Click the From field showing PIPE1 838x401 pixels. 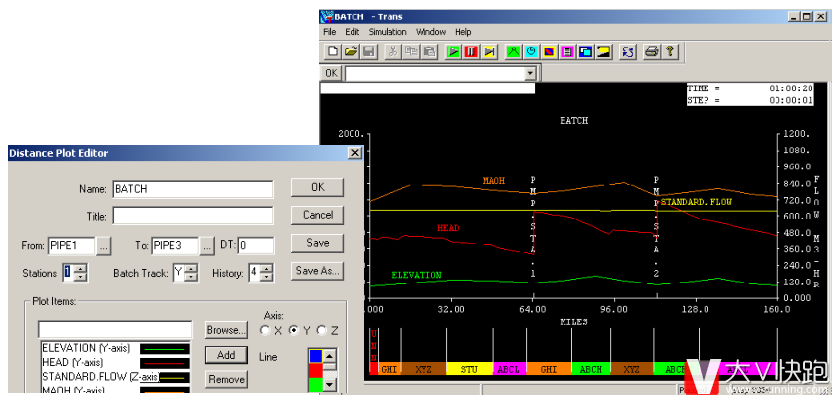click(72, 245)
